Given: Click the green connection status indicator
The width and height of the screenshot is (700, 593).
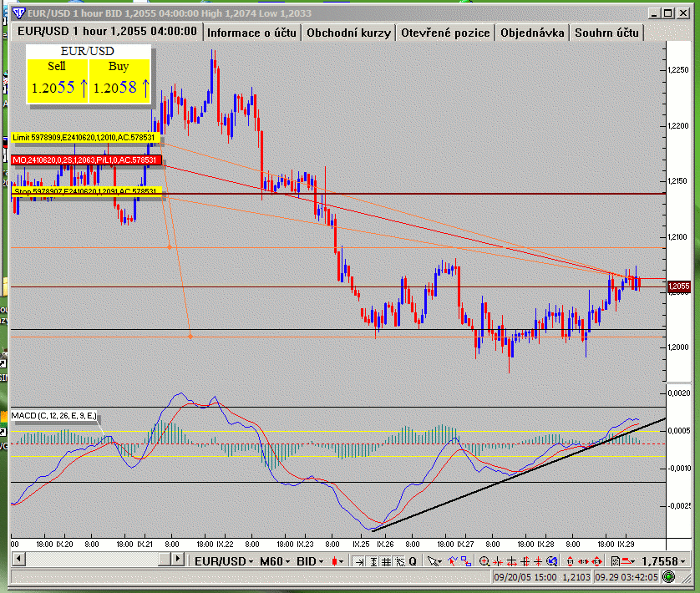Looking at the screenshot, I should click(668, 577).
